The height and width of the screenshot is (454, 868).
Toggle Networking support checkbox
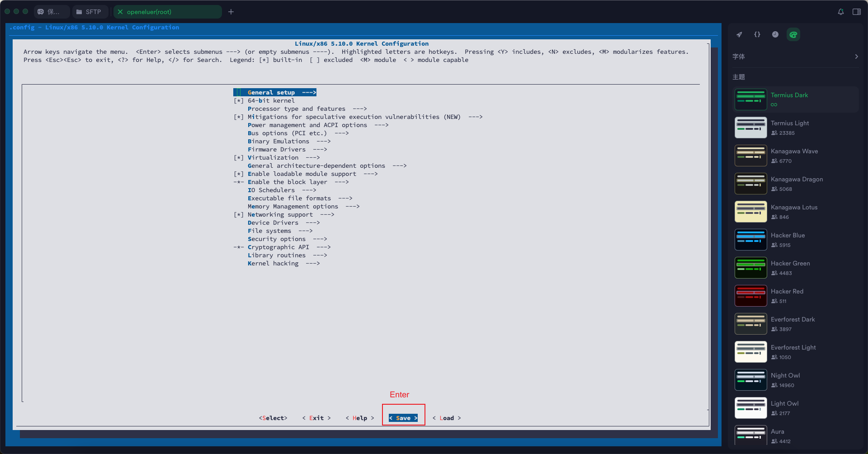pyautogui.click(x=239, y=215)
